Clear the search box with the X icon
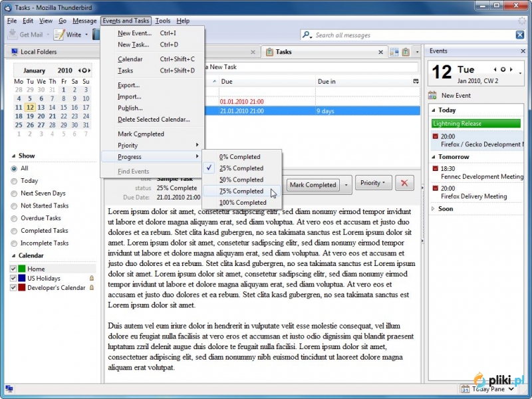The image size is (532, 399). coord(520,35)
